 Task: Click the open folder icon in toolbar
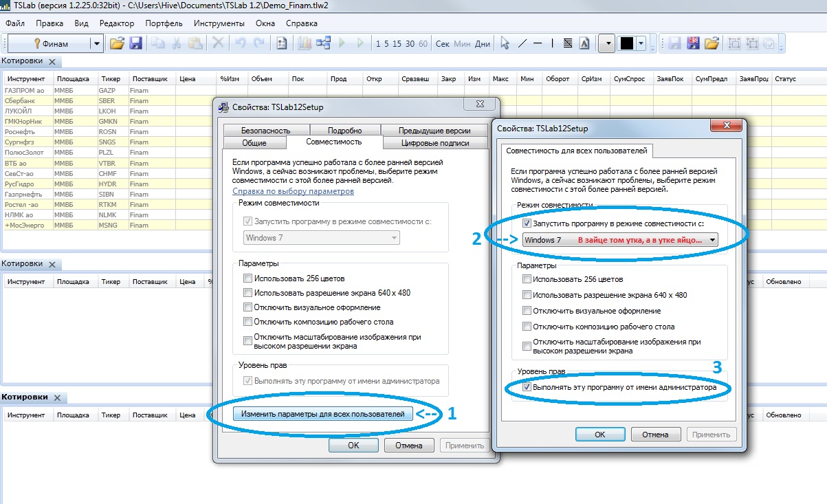click(x=118, y=43)
